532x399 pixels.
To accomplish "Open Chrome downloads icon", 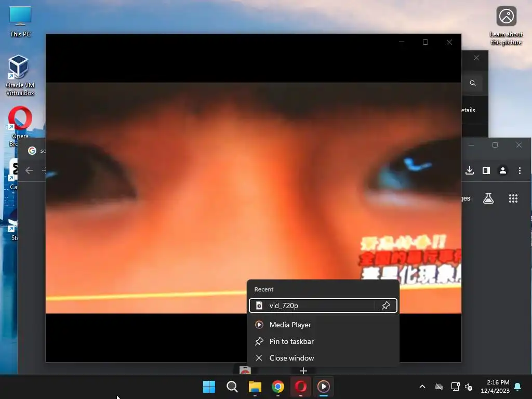I will point(470,170).
